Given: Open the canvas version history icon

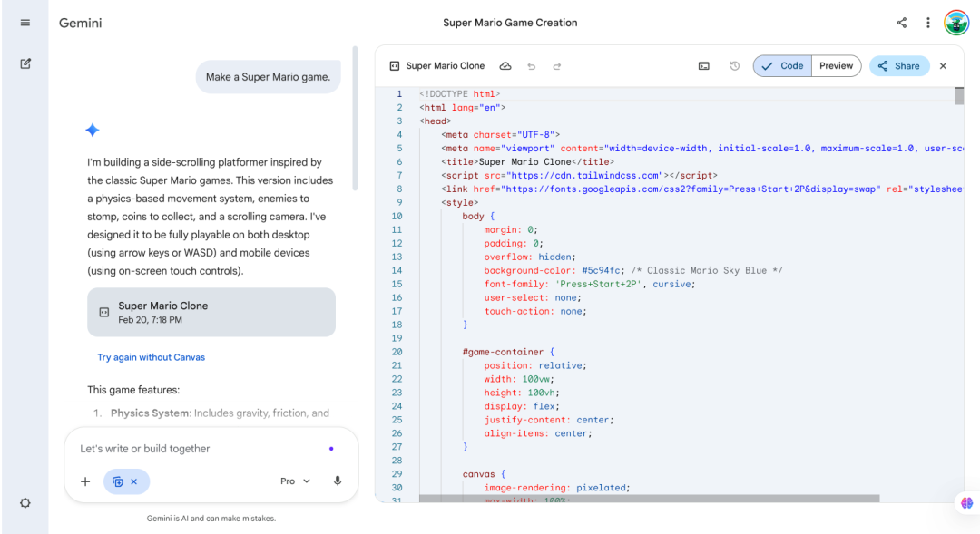Looking at the screenshot, I should tap(734, 65).
